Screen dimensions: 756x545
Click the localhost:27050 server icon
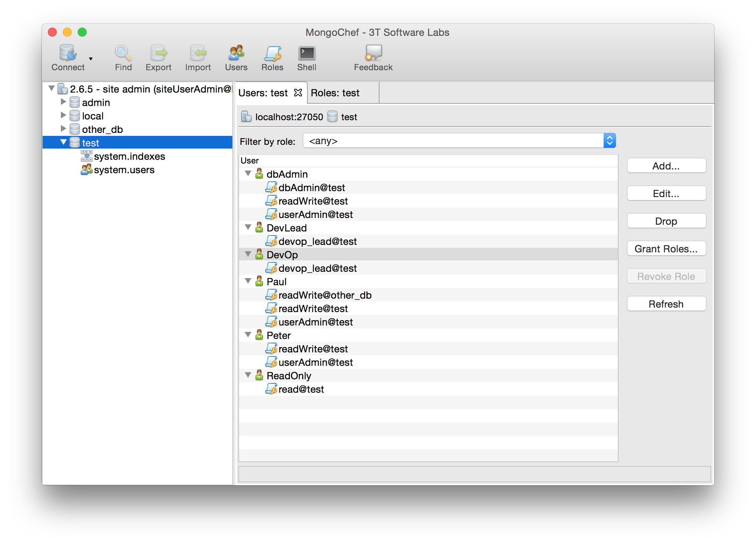tap(246, 116)
